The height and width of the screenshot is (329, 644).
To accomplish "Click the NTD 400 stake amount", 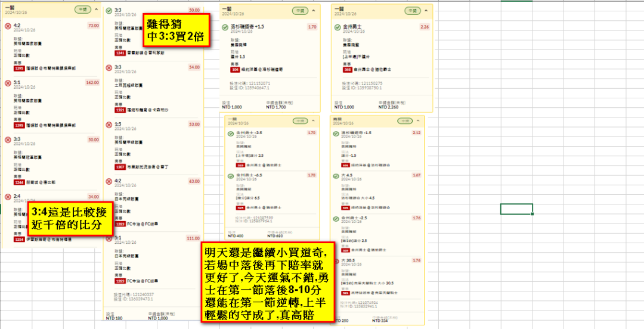I will click(236, 236).
